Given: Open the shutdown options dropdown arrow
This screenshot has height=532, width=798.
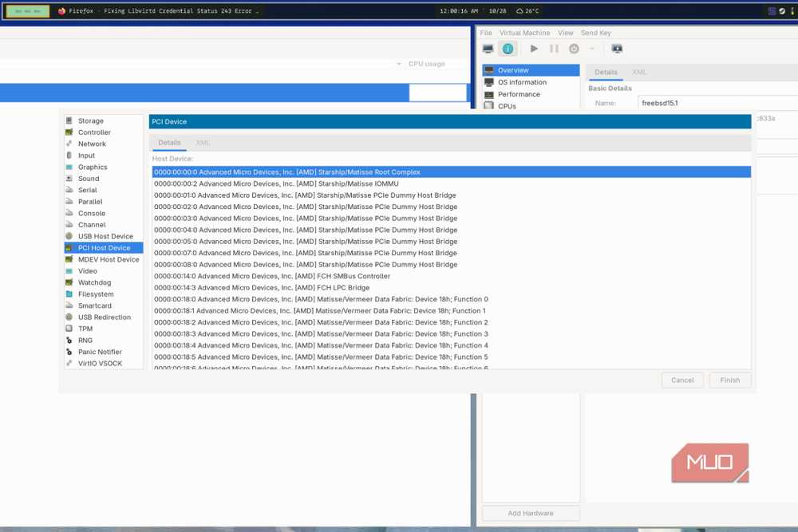Looking at the screenshot, I should coord(591,49).
